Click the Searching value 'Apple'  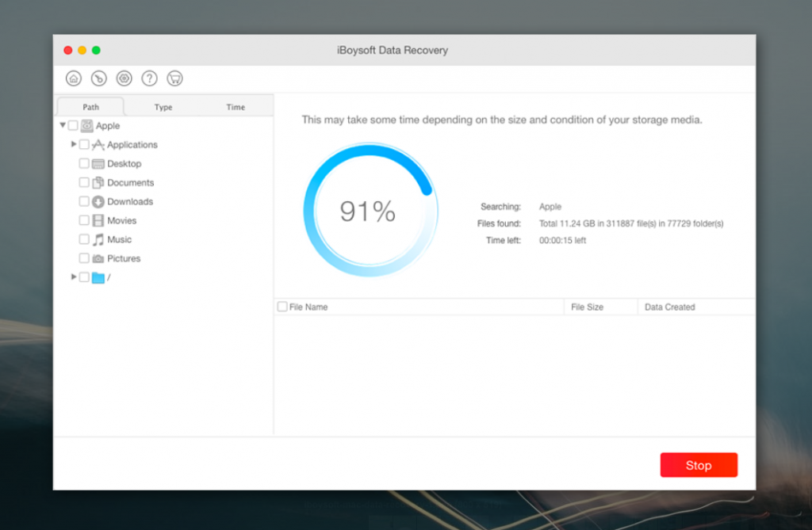click(550, 207)
